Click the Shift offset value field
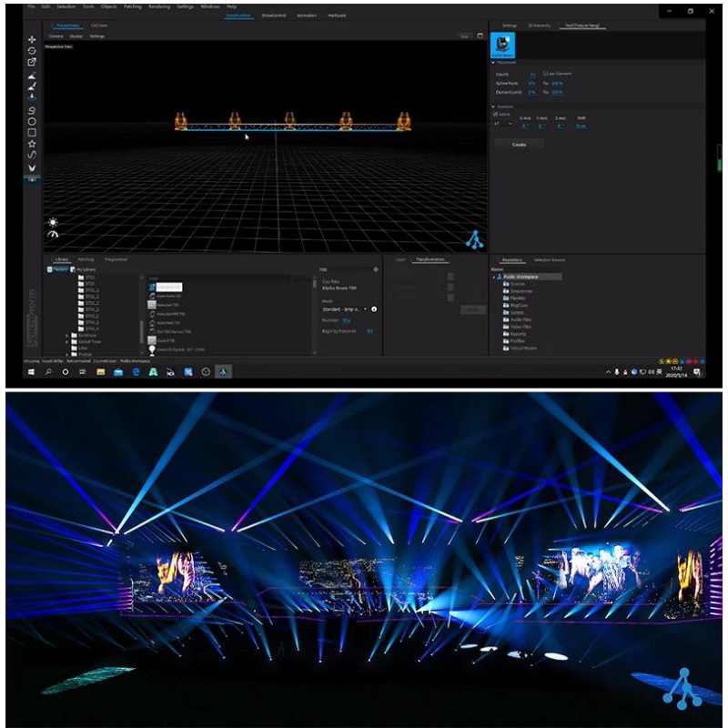728x728 pixels. coord(581,126)
